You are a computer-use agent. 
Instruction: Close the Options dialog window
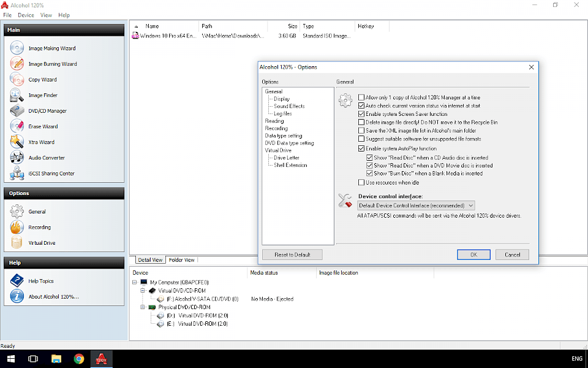click(x=532, y=67)
